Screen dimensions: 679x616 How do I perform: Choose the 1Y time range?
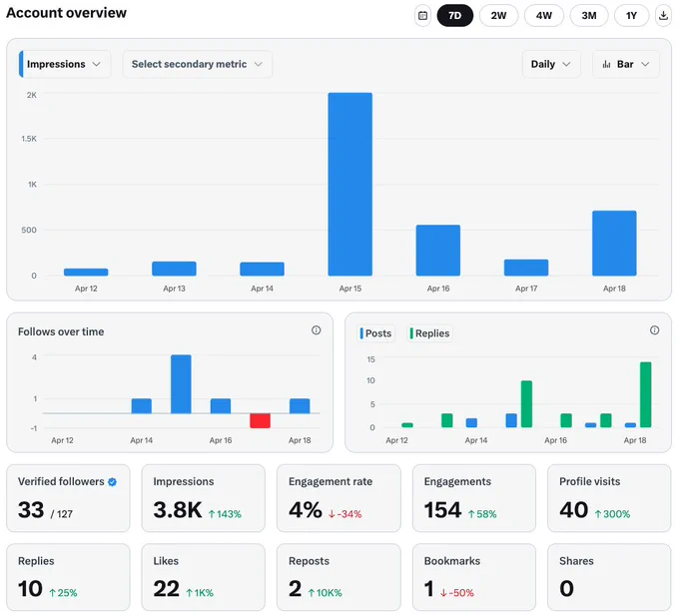[631, 16]
